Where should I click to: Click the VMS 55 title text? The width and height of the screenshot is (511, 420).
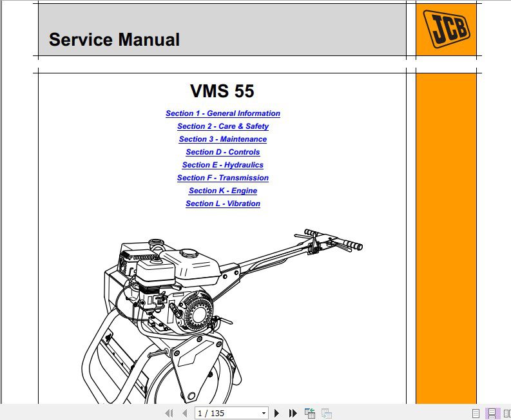pos(222,91)
